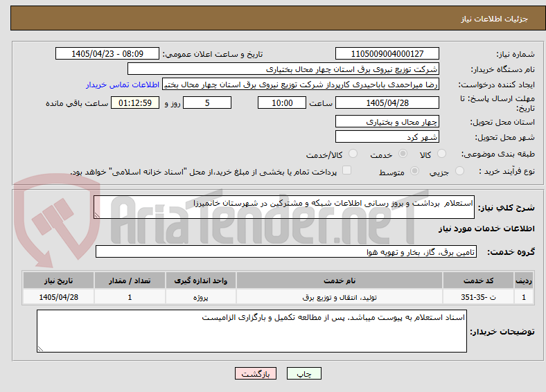Click the unit cell پروژه
546x392 pixels.
[x=201, y=297]
